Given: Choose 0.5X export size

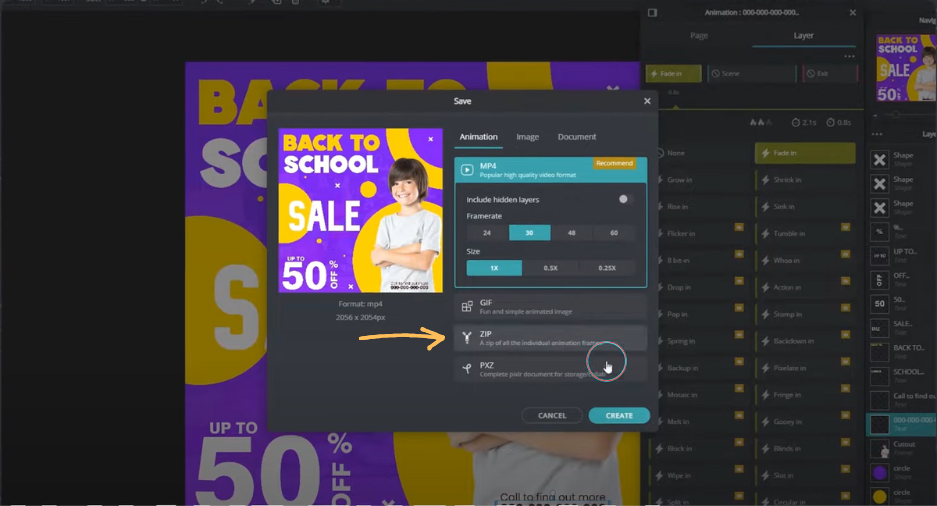Looking at the screenshot, I should tap(550, 268).
